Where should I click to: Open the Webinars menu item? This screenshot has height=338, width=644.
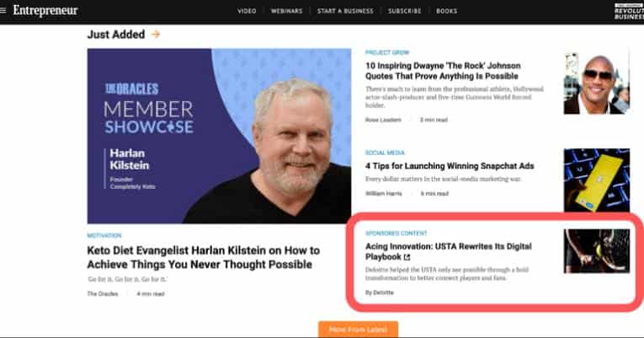point(287,11)
